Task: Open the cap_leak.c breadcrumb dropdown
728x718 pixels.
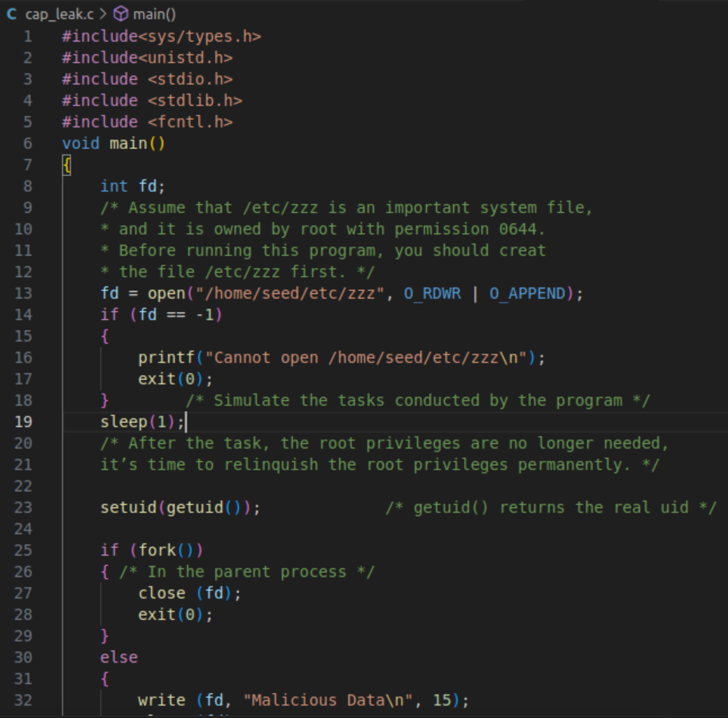Action: coord(59,14)
